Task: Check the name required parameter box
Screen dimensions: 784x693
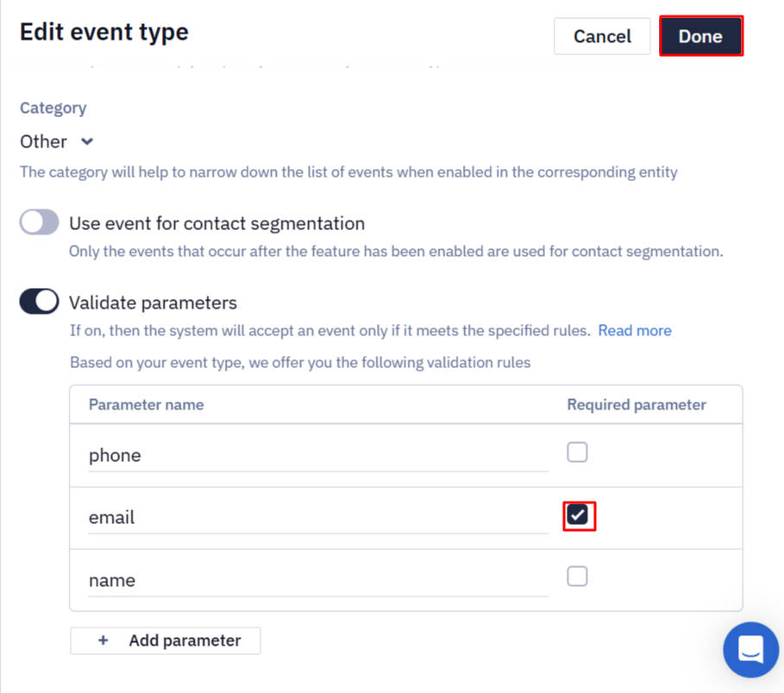Action: click(x=577, y=576)
